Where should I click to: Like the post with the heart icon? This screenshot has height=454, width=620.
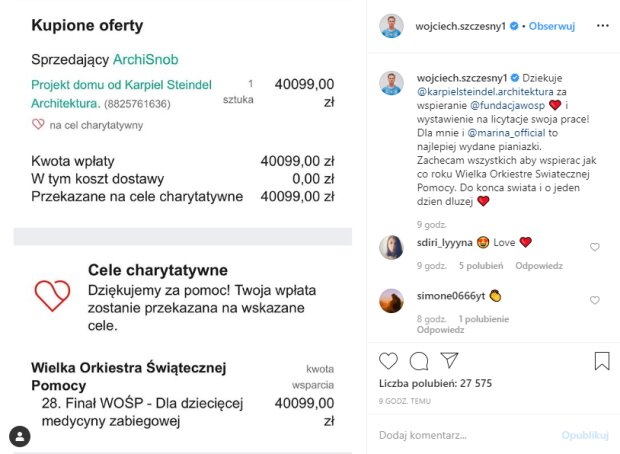point(389,360)
